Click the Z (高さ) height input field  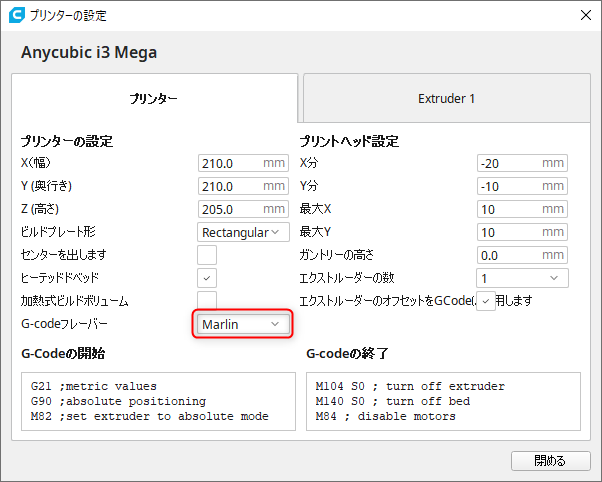coord(243,209)
